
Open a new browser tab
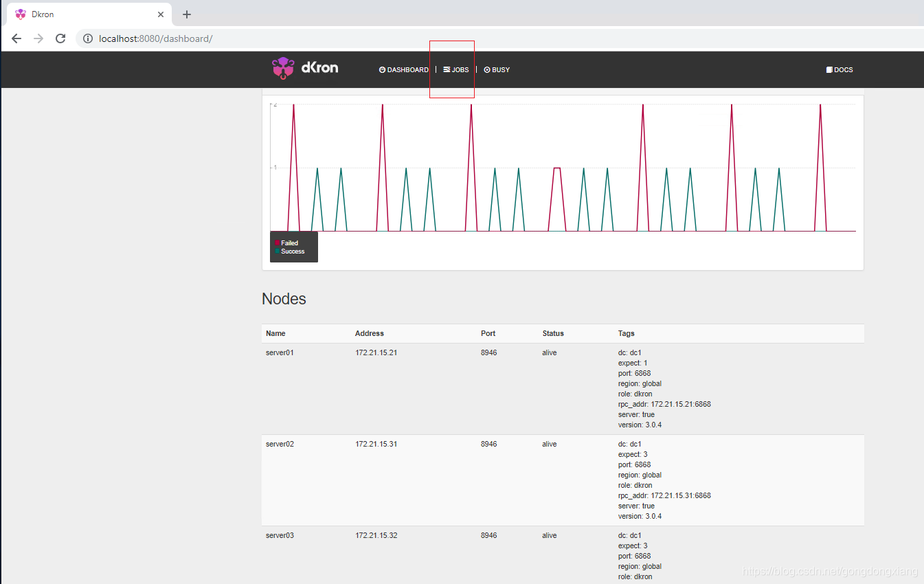point(187,14)
